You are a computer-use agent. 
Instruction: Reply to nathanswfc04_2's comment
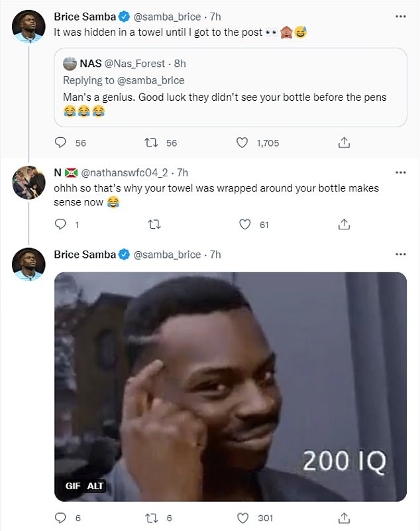point(60,224)
